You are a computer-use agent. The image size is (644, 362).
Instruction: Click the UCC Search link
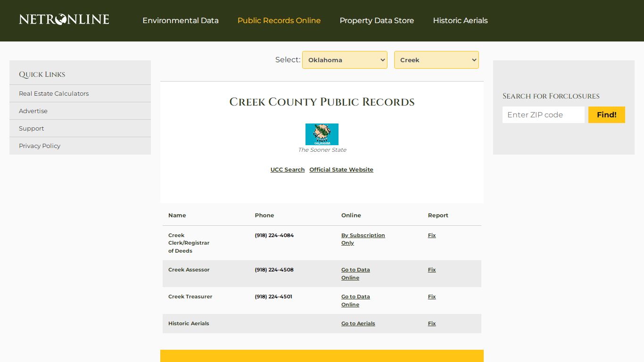[x=288, y=170]
